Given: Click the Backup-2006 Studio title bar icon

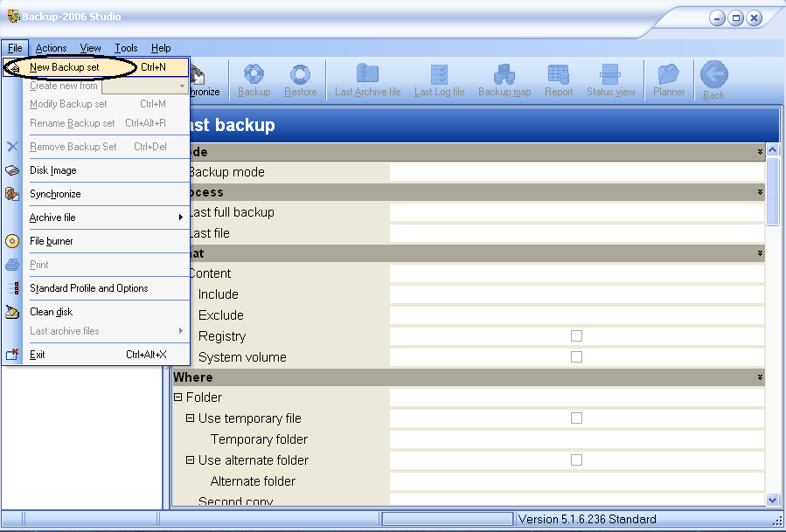Looking at the screenshot, I should coord(13,16).
